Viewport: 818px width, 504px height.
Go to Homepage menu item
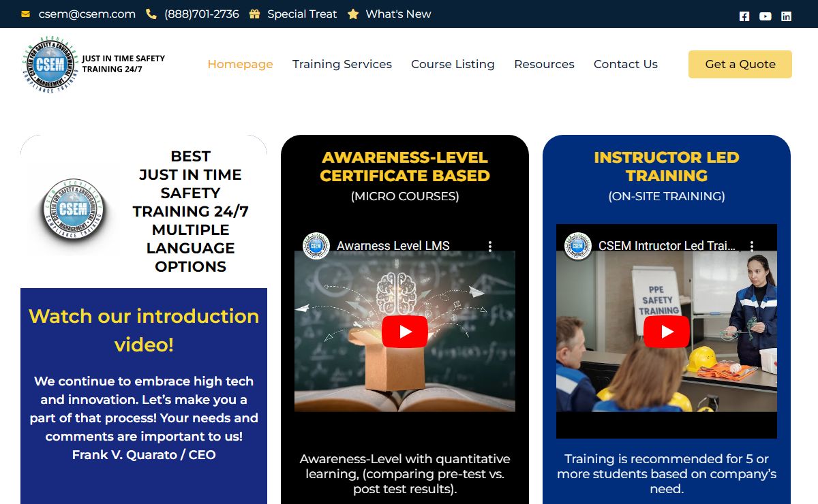click(240, 64)
